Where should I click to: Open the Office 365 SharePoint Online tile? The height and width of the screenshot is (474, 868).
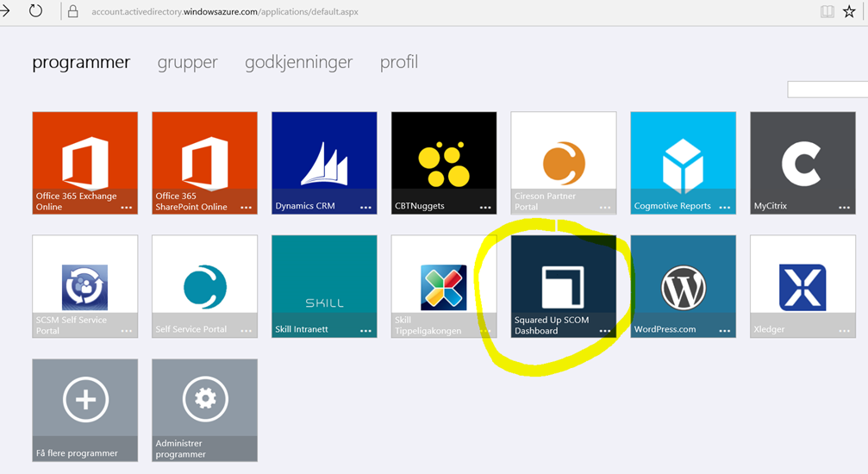pyautogui.click(x=204, y=163)
